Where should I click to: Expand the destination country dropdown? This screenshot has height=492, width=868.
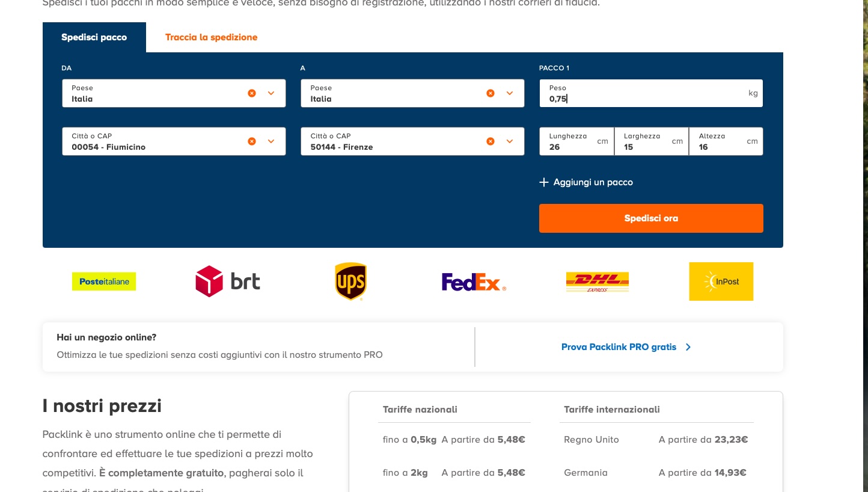[x=510, y=93]
